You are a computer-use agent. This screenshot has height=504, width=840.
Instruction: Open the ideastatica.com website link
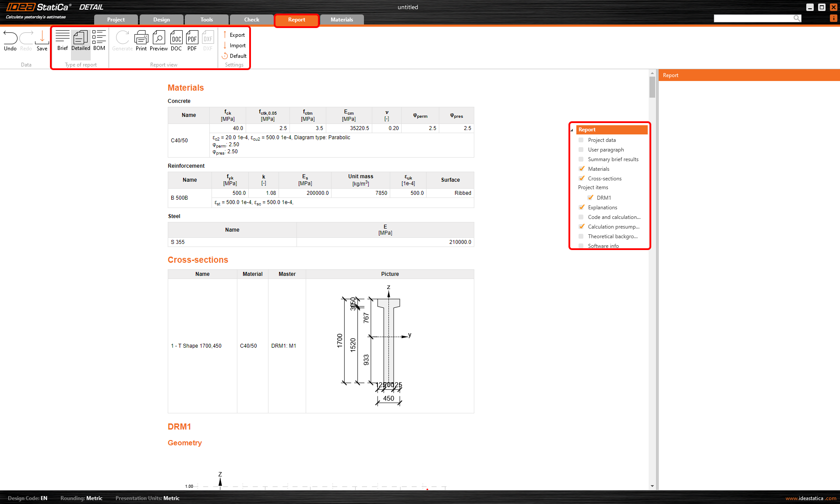point(810,498)
